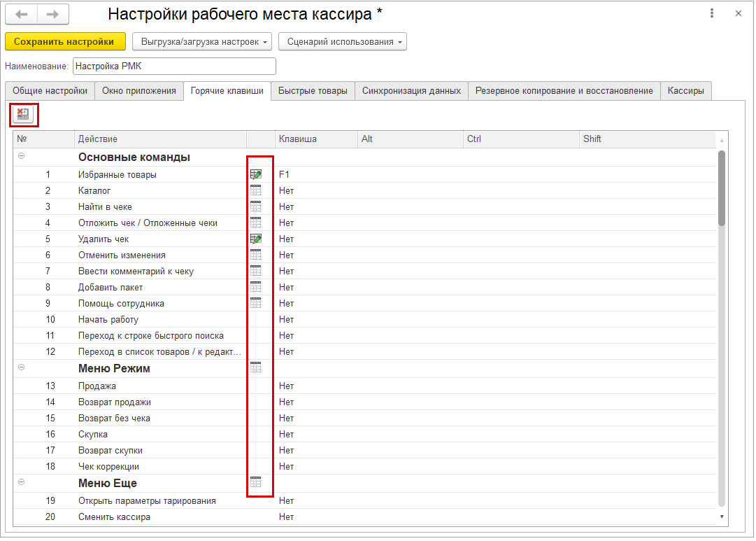Viewport: 756px width, 541px height.
Task: Select the Чек коррекции row
Action: tap(365, 466)
